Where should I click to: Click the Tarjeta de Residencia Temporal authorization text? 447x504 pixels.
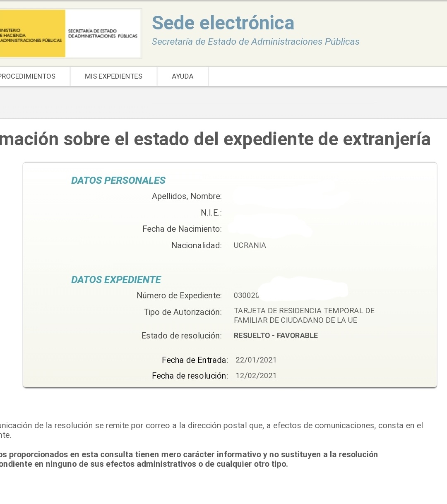coord(304,315)
